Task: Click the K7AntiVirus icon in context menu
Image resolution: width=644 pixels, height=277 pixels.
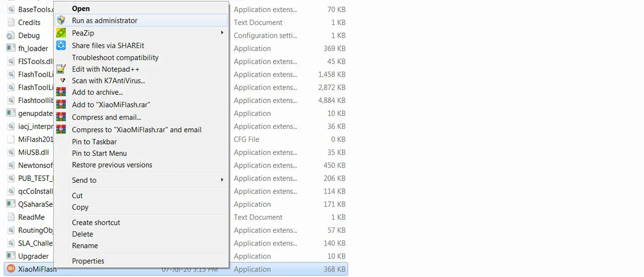Action: coord(63,81)
